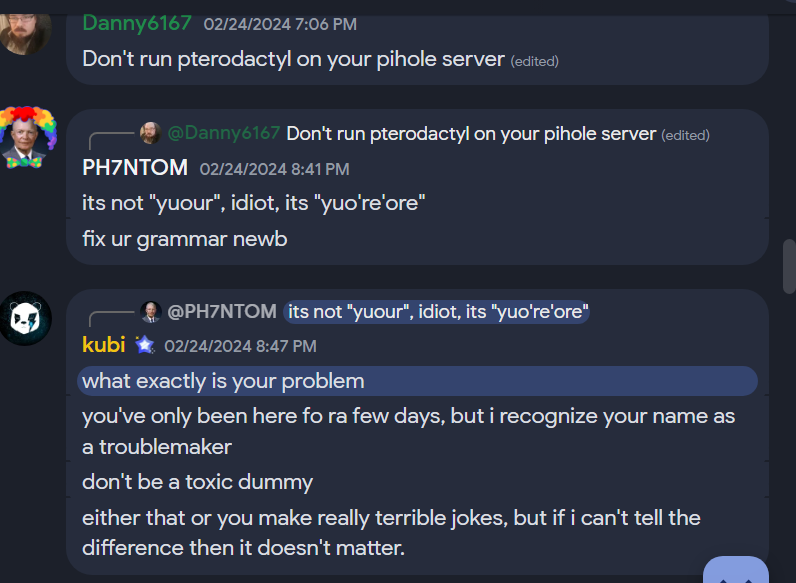
Task: Click the 02/24/2024 8:41 PM timestamp
Action: point(274,169)
